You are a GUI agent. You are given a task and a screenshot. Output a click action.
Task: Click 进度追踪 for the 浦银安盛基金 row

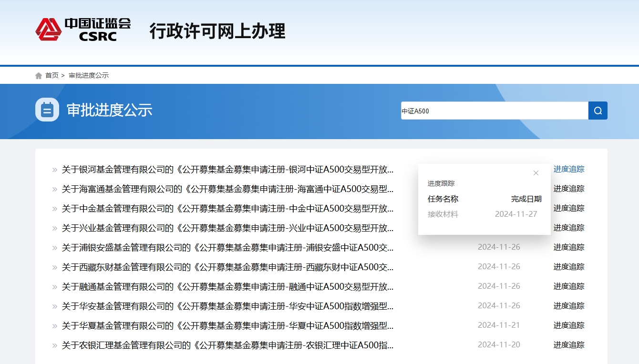[x=569, y=247]
